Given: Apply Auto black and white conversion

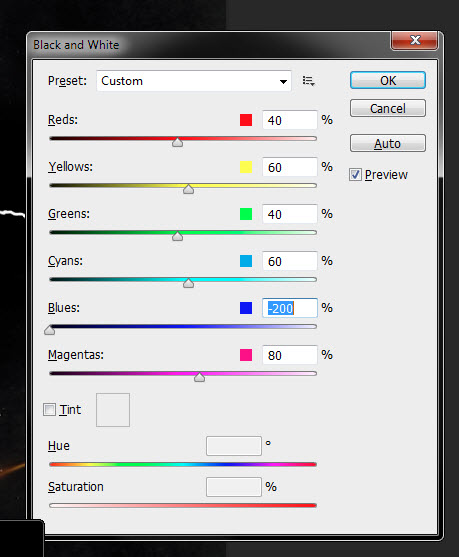Looking at the screenshot, I should 388,143.
